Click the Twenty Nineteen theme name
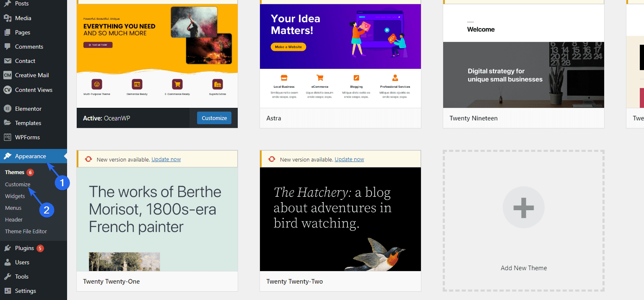 (473, 118)
